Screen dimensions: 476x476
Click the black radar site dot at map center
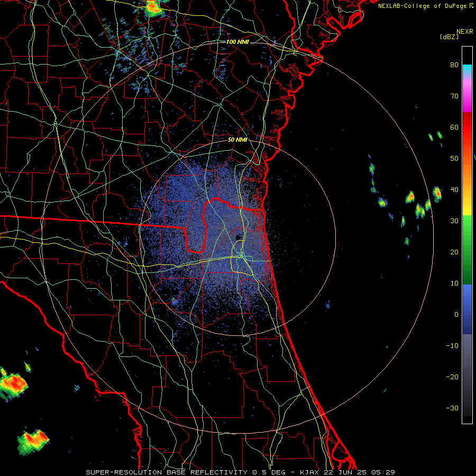click(239, 237)
